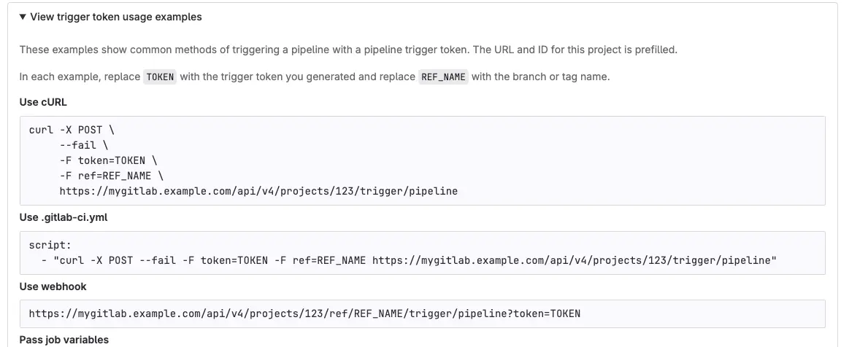The width and height of the screenshot is (868, 347).
Task: Click the inline TOKEN code badge
Action: pos(160,77)
